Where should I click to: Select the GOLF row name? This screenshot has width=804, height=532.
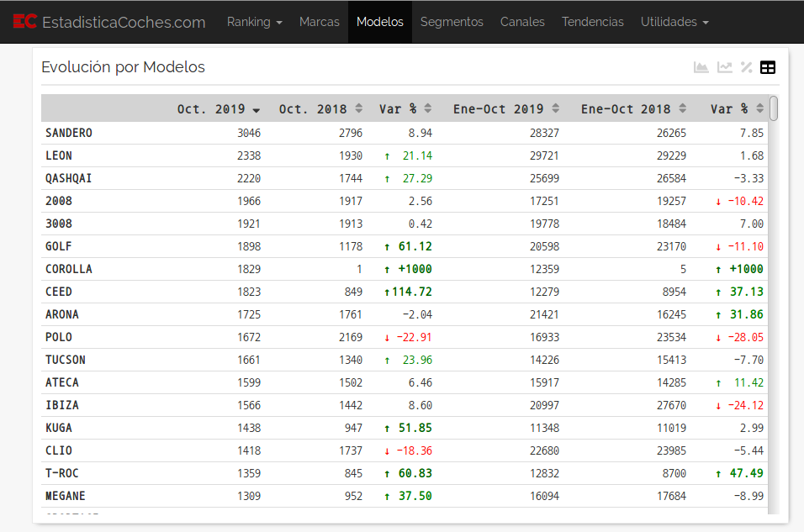click(x=59, y=246)
